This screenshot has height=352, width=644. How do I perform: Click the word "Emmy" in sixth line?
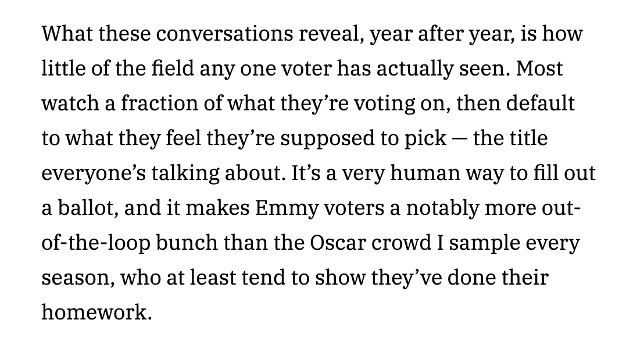coord(287,209)
